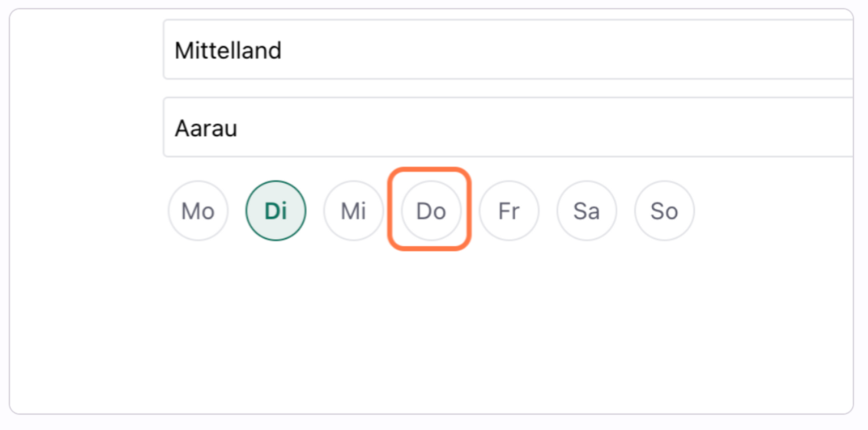Focus the Aarau input field

508,128
